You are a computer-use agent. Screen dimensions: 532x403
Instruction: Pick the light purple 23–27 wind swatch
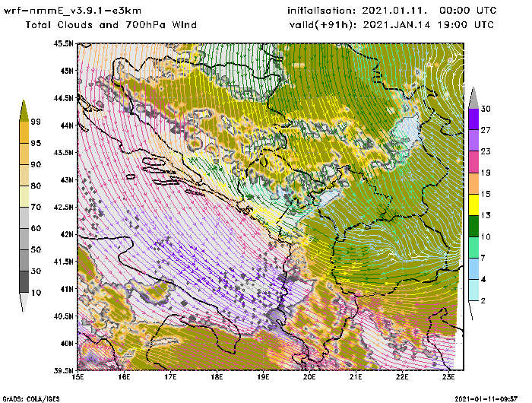coord(473,140)
